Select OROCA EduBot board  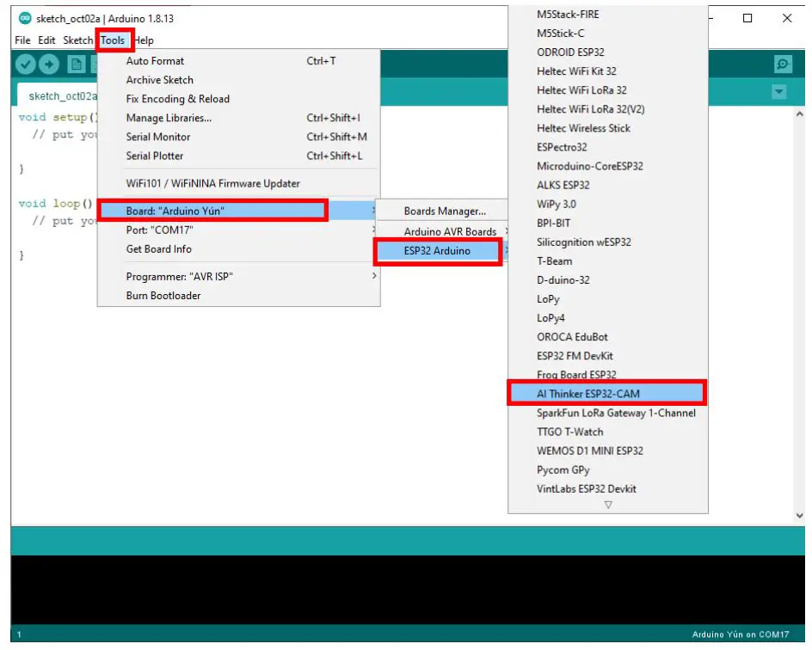608,337
